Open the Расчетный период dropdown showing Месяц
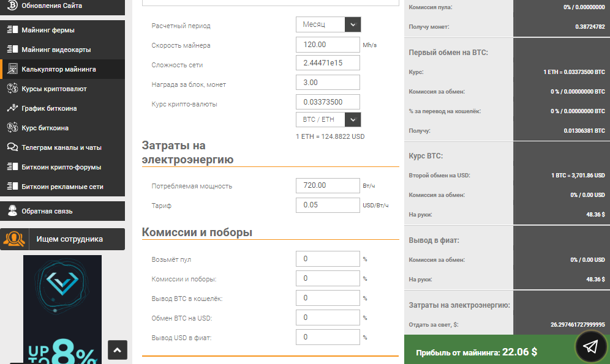 point(328,24)
